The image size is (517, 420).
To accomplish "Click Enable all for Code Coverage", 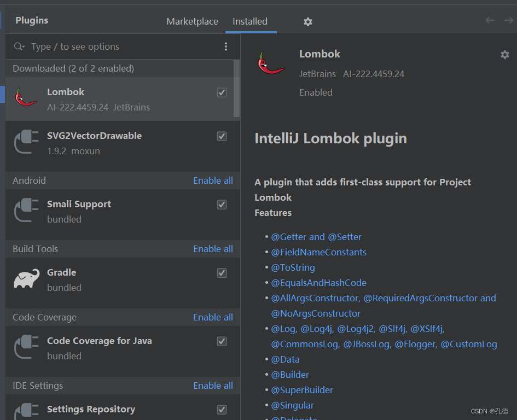I will pos(213,317).
